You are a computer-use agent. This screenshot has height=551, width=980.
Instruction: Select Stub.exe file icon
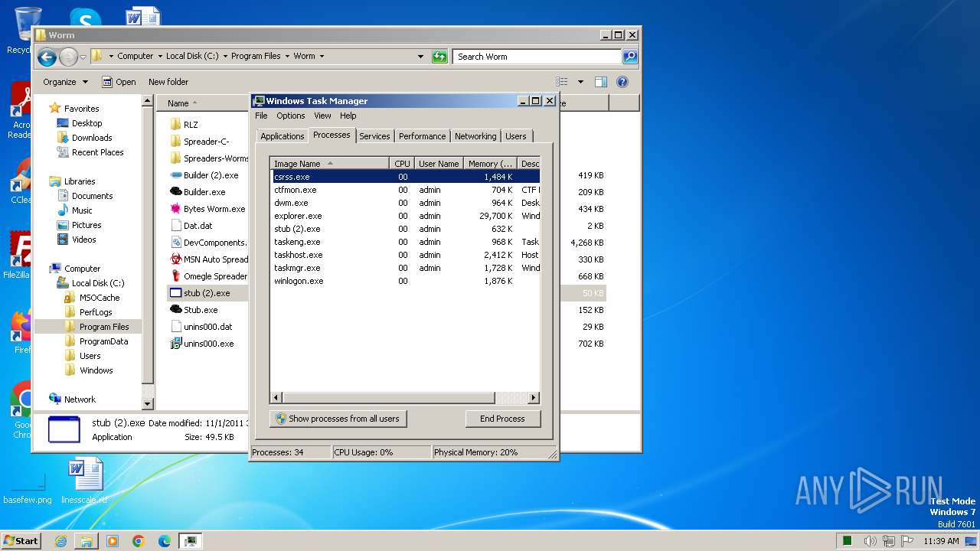click(175, 310)
